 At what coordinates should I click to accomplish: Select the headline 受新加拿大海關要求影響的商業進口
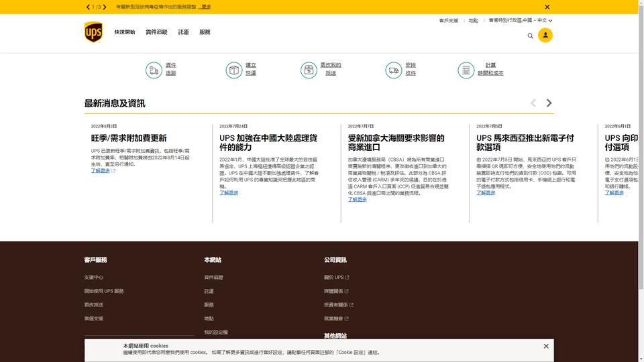click(396, 142)
